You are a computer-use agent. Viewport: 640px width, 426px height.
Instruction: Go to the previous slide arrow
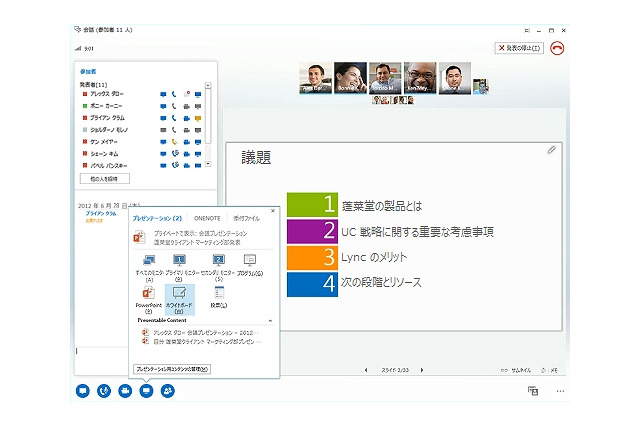pyautogui.click(x=366, y=370)
